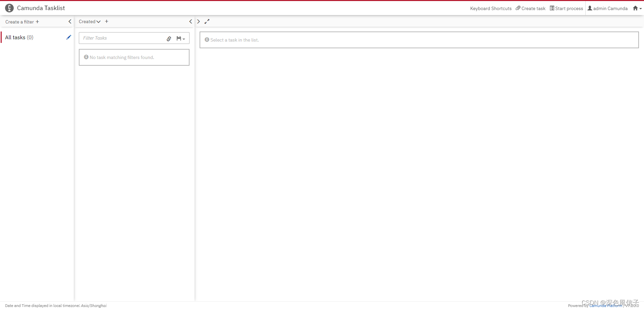644x309 pixels.
Task: Click the Camunda logo icon
Action: pyautogui.click(x=9, y=8)
